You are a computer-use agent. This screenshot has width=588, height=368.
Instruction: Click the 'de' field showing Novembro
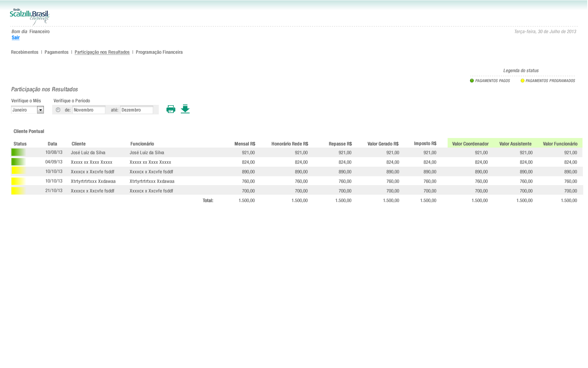(x=89, y=110)
